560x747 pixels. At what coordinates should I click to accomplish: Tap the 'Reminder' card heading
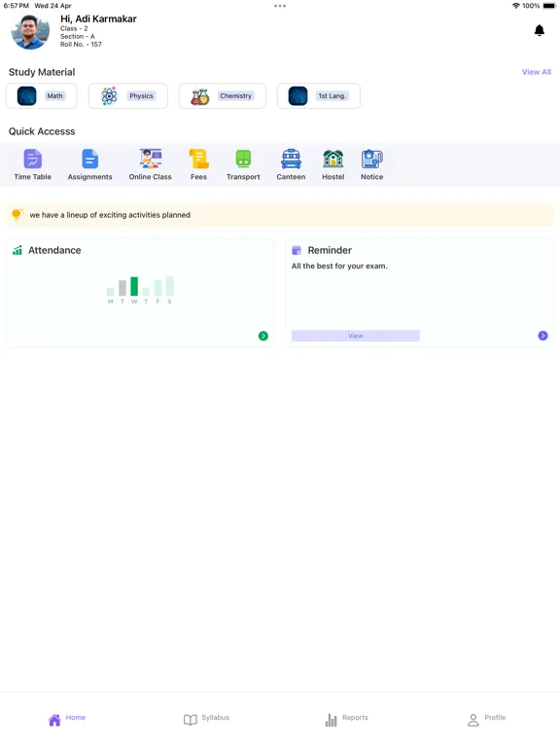(x=330, y=250)
